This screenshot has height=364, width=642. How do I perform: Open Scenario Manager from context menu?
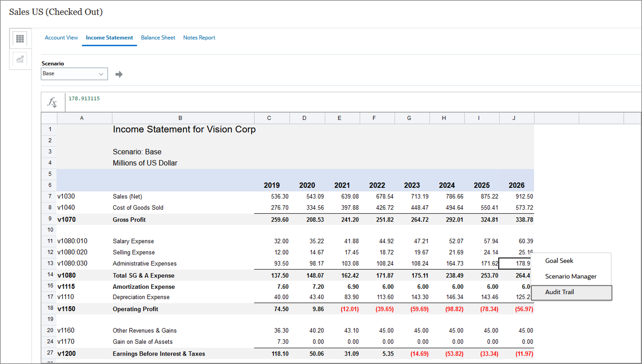pos(570,276)
